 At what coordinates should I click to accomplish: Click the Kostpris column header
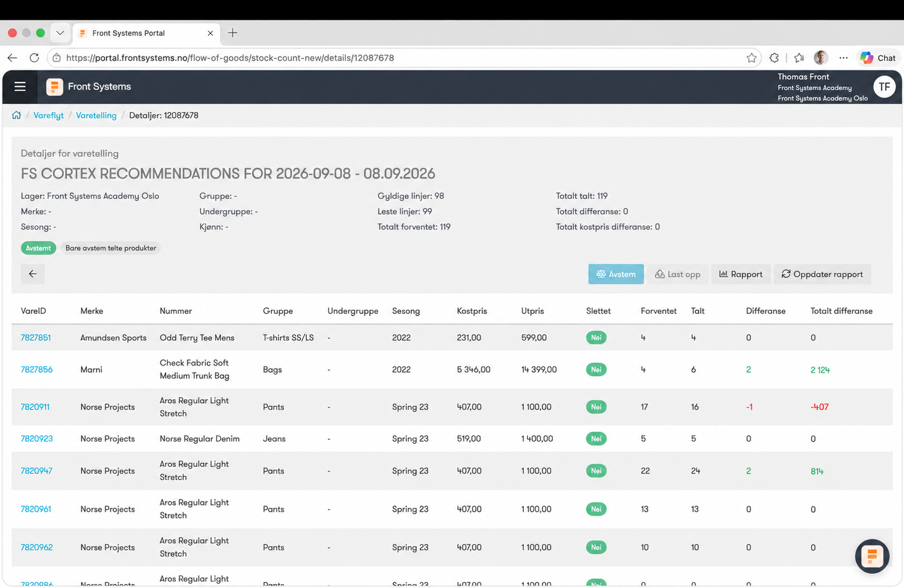coord(472,311)
